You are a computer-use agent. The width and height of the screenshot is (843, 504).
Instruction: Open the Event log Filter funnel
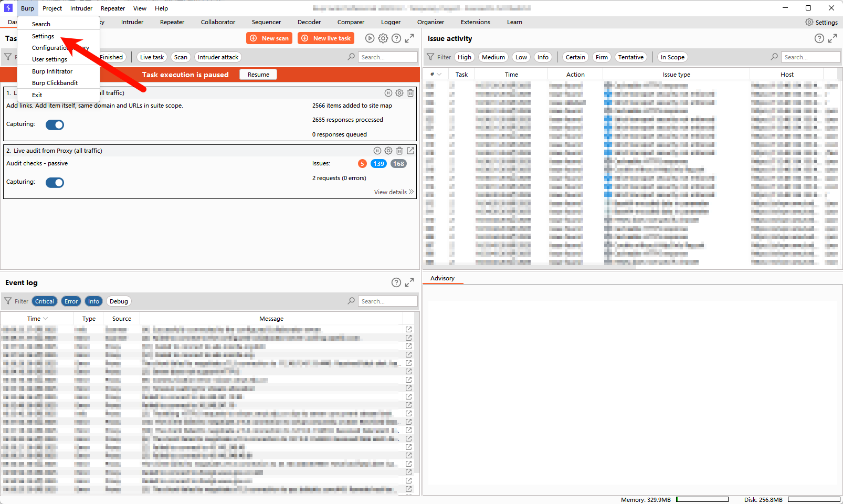click(8, 301)
